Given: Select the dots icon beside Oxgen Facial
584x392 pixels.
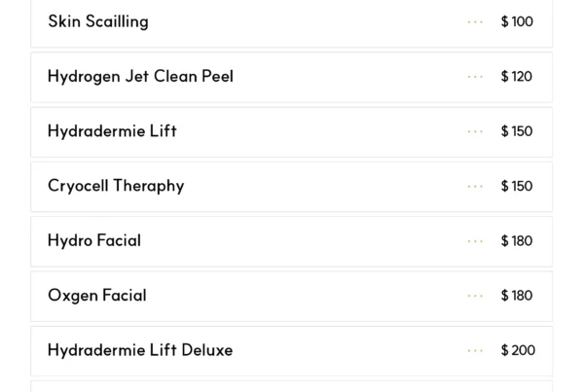Looking at the screenshot, I should 475,296.
